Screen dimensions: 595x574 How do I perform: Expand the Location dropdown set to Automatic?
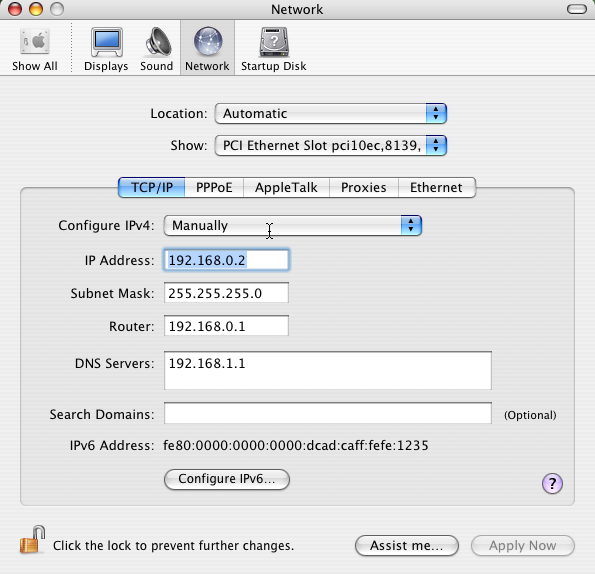pos(331,113)
